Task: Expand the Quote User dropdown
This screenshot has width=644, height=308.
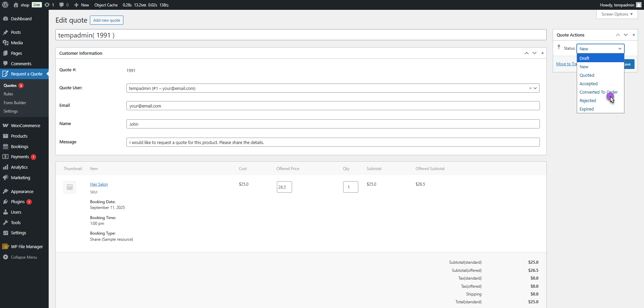Action: pos(535,88)
